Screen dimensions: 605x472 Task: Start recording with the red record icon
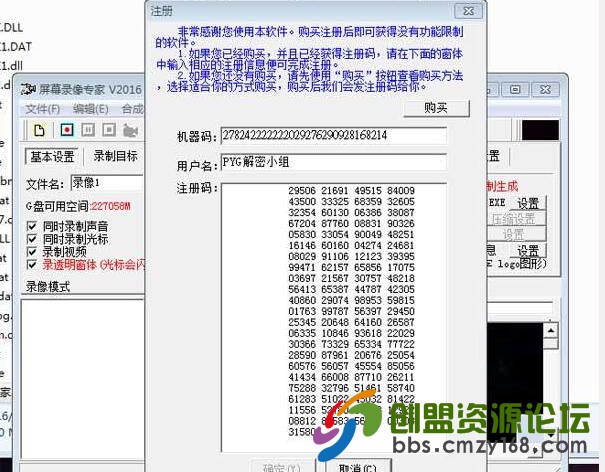(67, 130)
